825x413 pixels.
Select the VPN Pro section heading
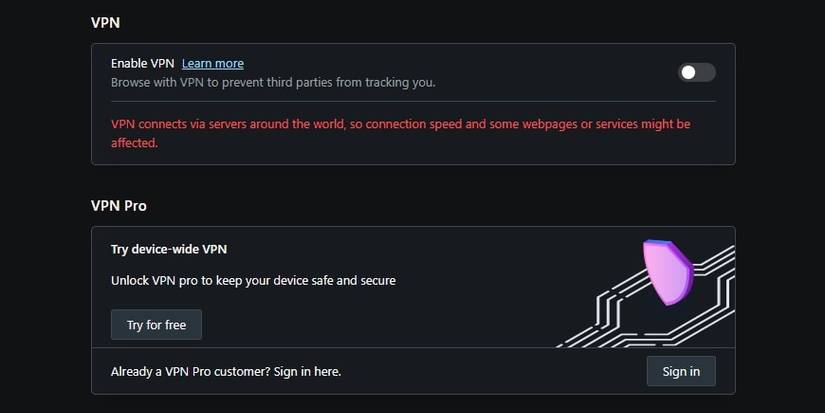tap(119, 206)
